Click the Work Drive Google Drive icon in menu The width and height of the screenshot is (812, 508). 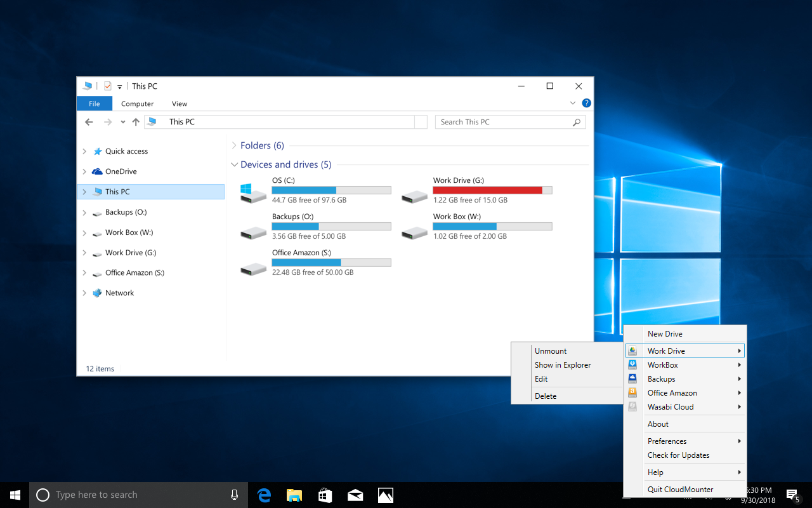click(x=632, y=351)
